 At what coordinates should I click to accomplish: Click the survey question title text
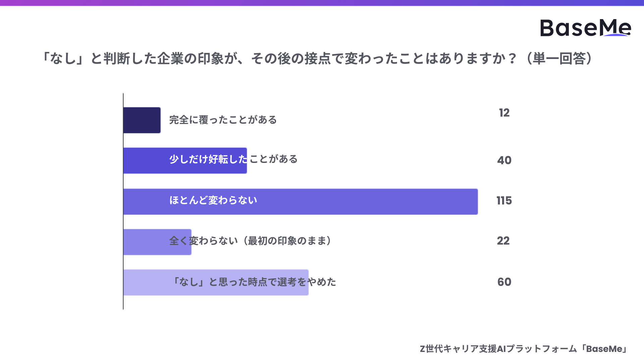tap(317, 59)
